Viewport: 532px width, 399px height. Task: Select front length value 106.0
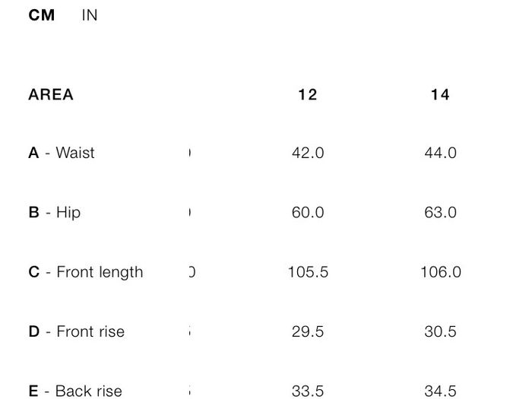pos(441,272)
